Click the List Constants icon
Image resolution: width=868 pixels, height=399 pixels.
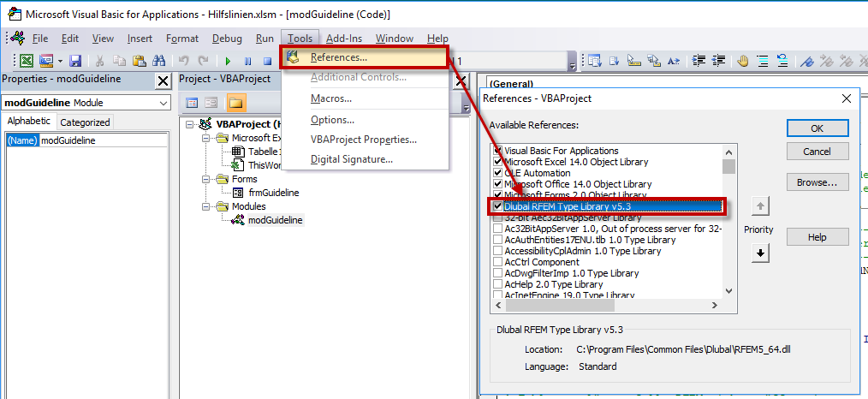coord(615,61)
